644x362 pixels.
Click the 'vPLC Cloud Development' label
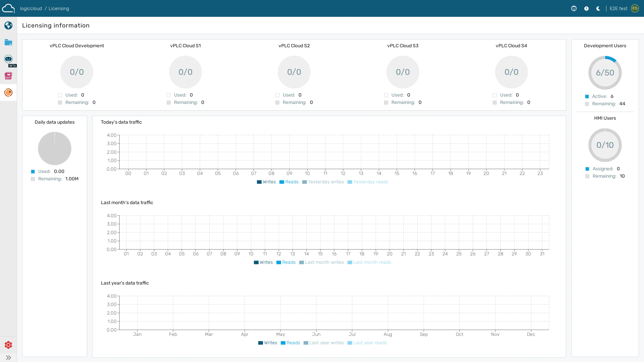point(77,45)
